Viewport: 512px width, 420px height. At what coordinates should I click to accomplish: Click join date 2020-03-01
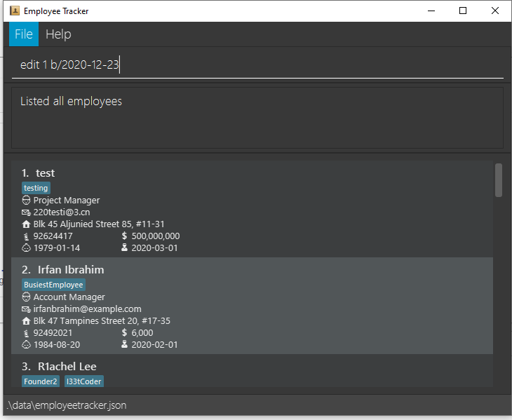tap(154, 248)
